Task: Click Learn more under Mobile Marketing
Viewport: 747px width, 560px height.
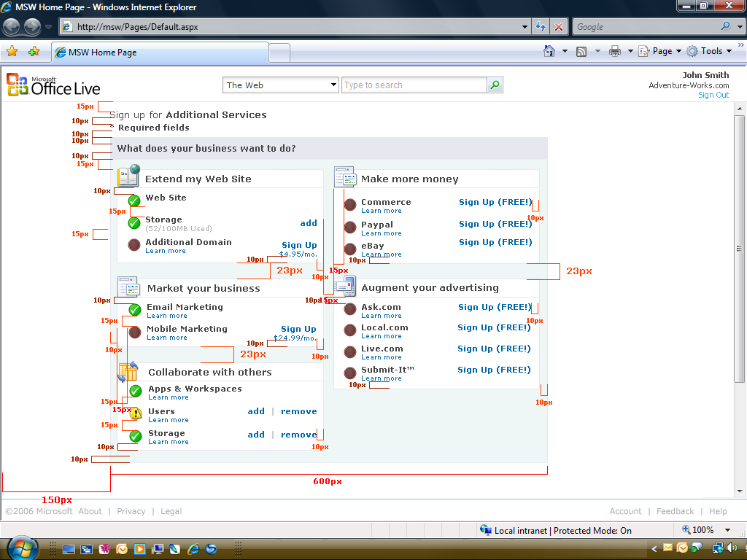Action: click(167, 338)
